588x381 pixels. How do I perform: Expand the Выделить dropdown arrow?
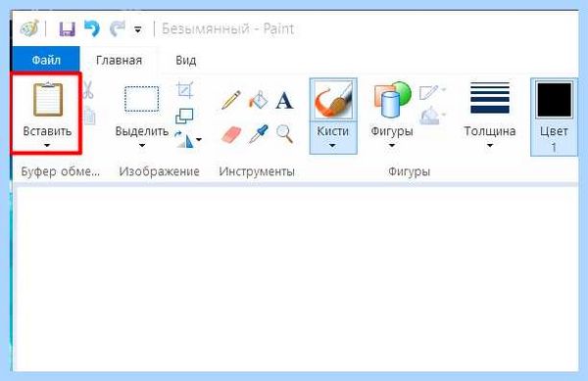pos(142,145)
